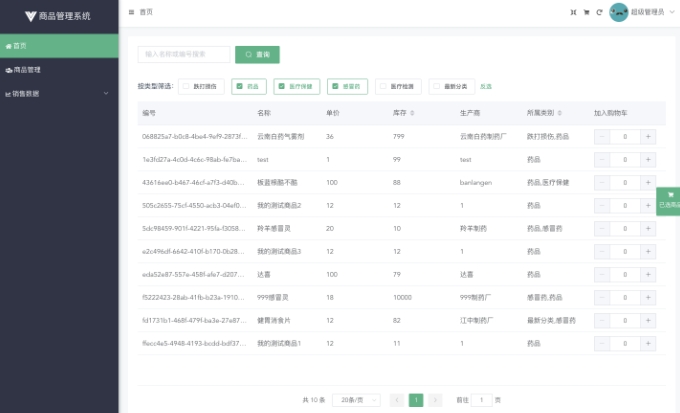This screenshot has height=413, width=680.
Task: Expand the 销售数据 sidebar submenu
Action: [59, 94]
